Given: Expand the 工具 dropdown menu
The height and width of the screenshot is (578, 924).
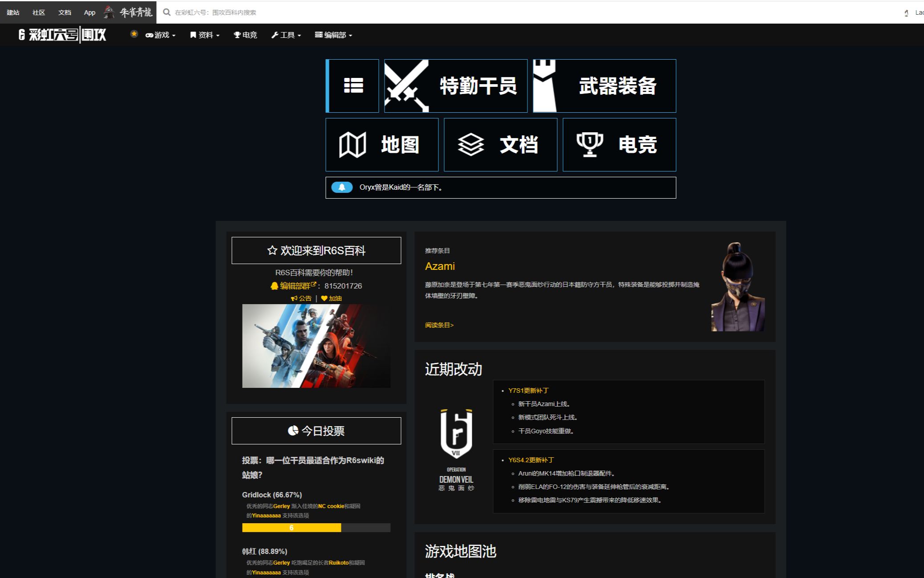Looking at the screenshot, I should 286,35.
